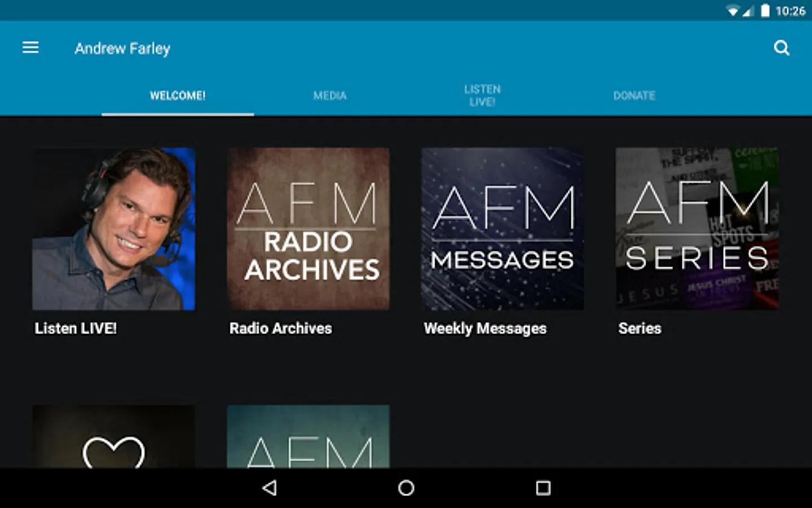Tap the Android back button
Viewport: 812px width, 508px height.
point(270,488)
